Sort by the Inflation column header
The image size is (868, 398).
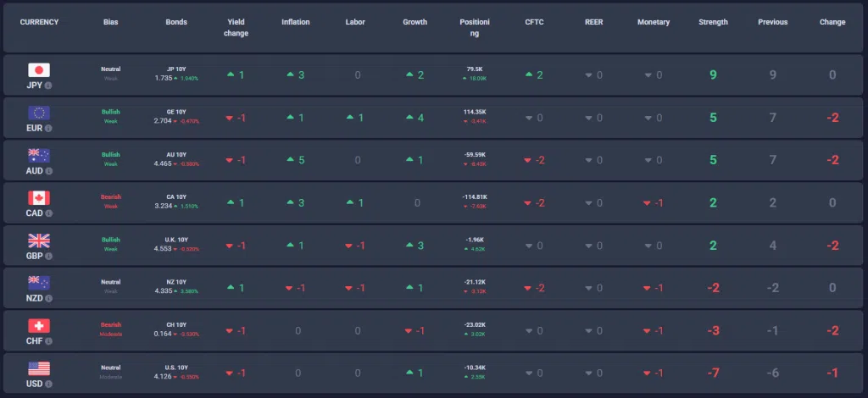(296, 22)
